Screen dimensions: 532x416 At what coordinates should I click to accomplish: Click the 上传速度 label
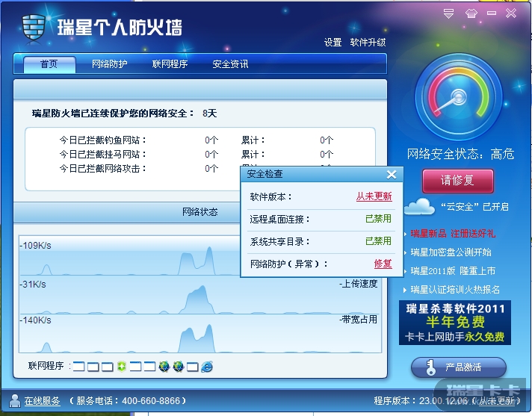(x=359, y=284)
